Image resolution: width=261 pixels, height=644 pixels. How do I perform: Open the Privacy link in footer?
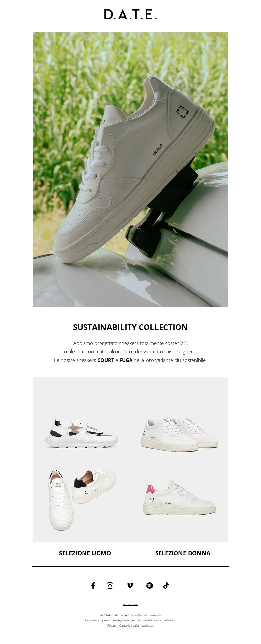[112, 626]
